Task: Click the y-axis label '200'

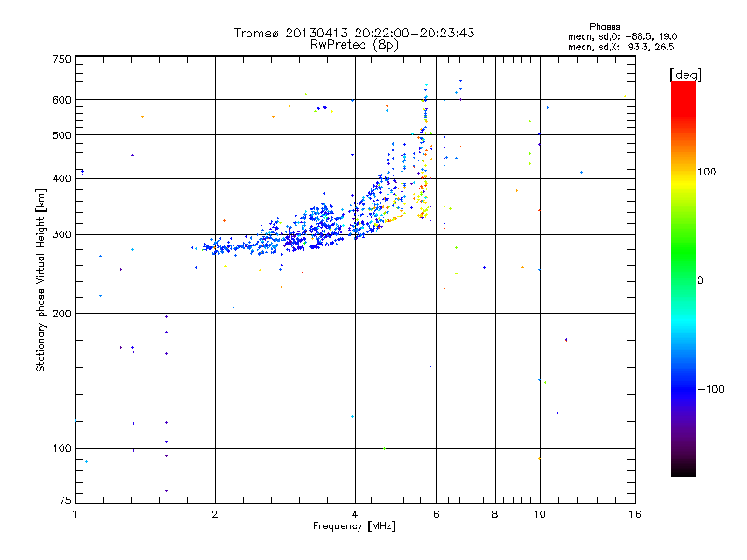Action: click(62, 314)
